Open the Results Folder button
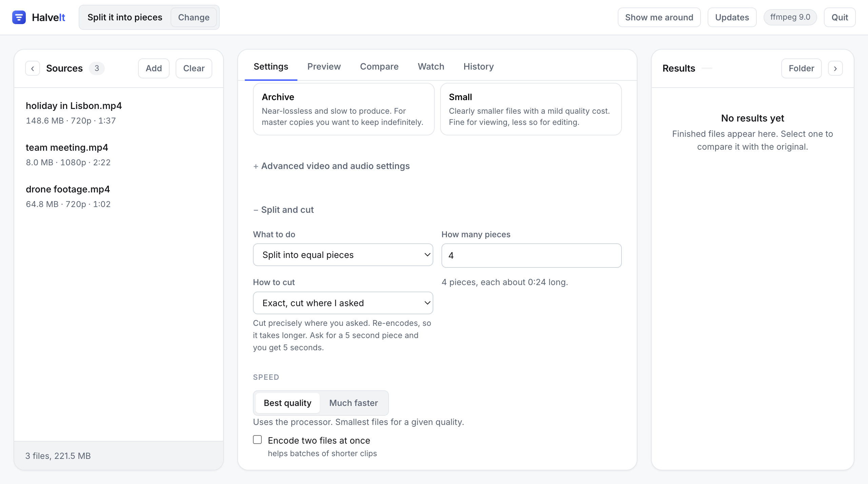This screenshot has width=868, height=484. [x=801, y=69]
